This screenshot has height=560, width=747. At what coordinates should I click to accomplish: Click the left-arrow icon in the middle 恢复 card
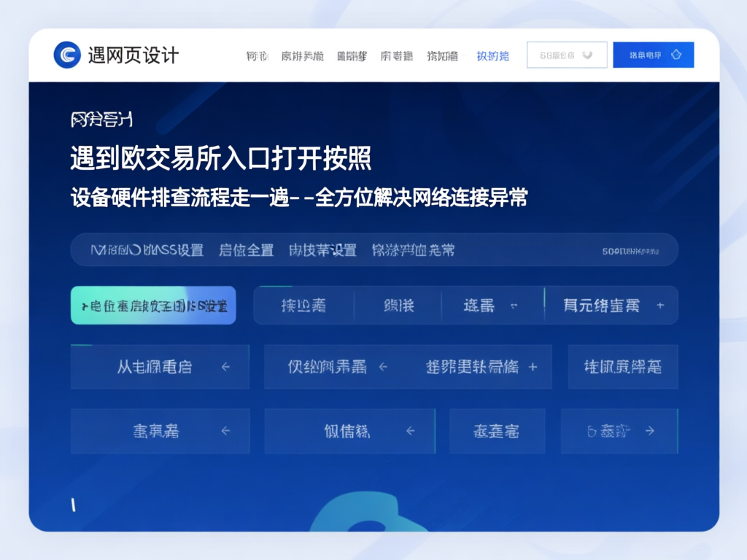coord(411,430)
